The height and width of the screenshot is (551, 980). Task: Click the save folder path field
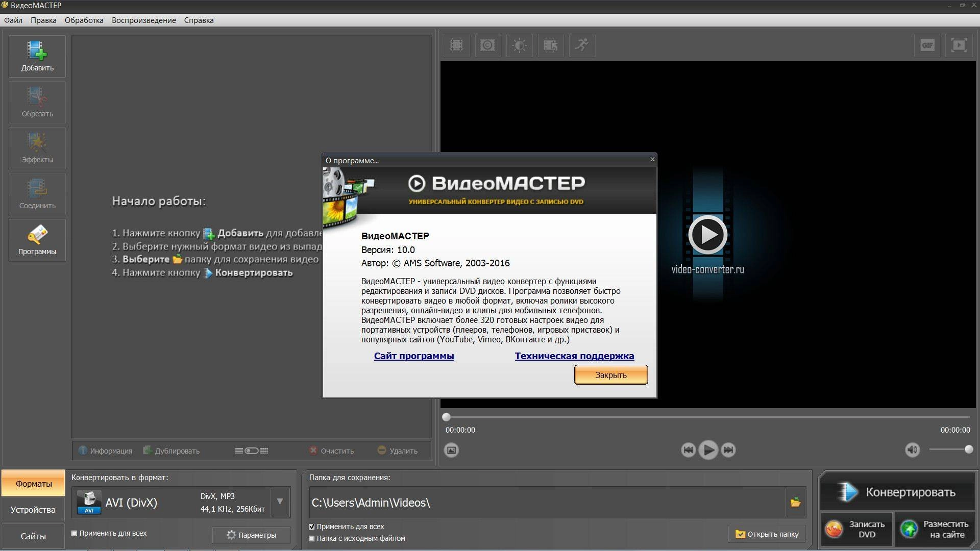tap(547, 503)
